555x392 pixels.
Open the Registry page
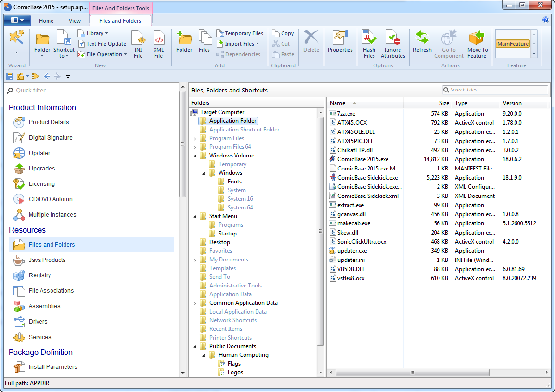[32, 275]
